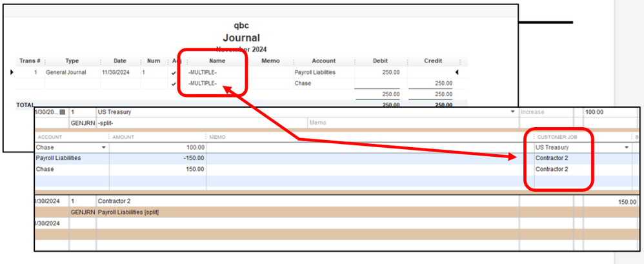Image resolution: width=644 pixels, height=264 pixels.
Task: Select the 250.00 credit on the Chase journal row
Action: (444, 83)
